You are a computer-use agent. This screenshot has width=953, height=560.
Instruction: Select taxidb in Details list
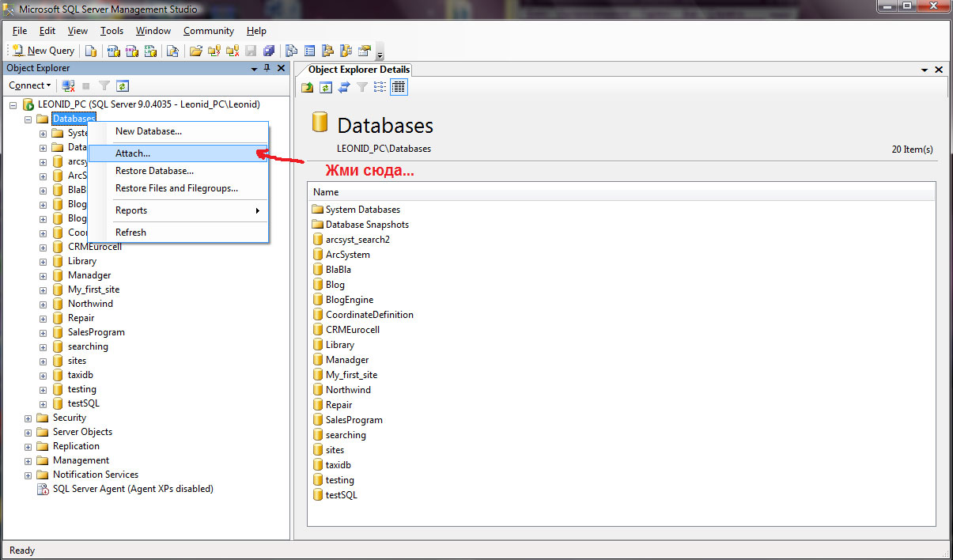click(x=338, y=465)
